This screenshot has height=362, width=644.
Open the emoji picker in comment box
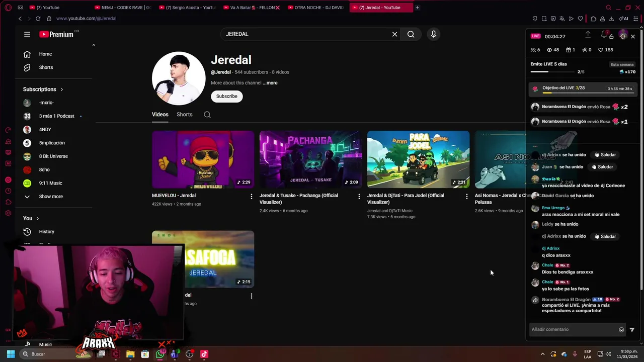[x=621, y=330]
